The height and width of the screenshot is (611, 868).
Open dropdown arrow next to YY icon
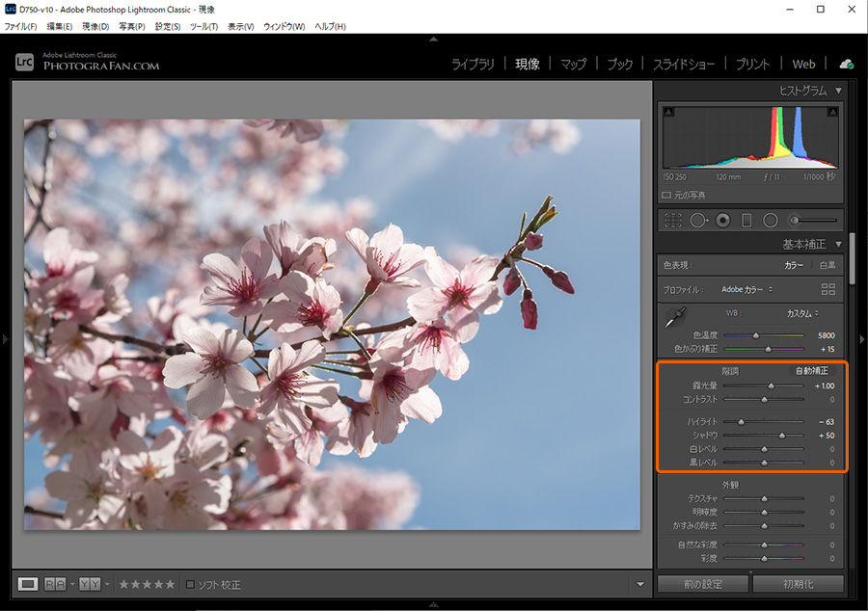click(x=107, y=584)
